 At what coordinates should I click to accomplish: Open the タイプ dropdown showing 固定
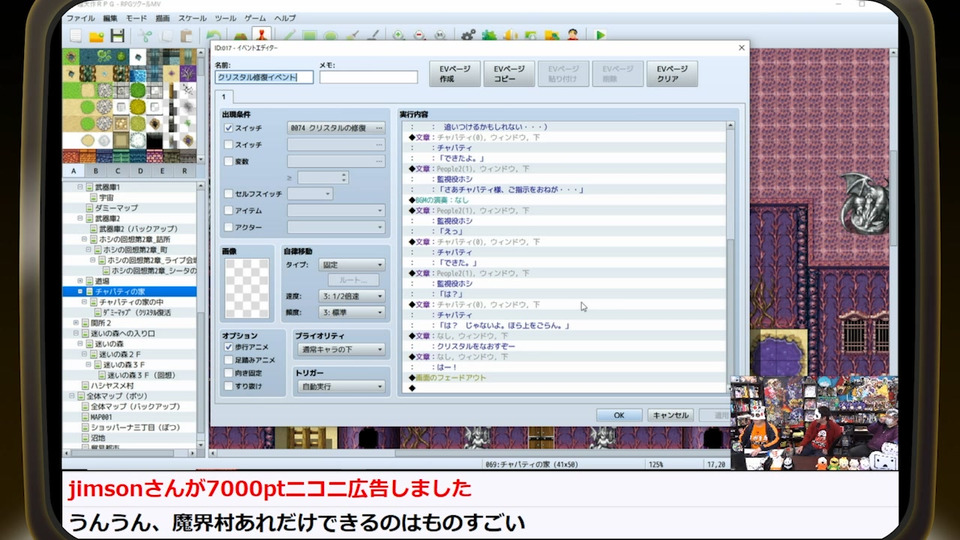(352, 264)
